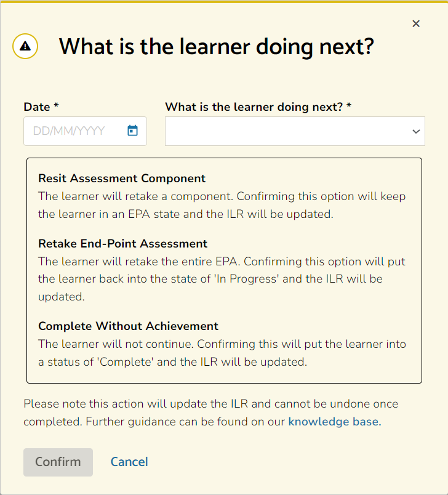This screenshot has width=448, height=495.
Task: Select the Resit Assessment Component heading
Action: 122,179
